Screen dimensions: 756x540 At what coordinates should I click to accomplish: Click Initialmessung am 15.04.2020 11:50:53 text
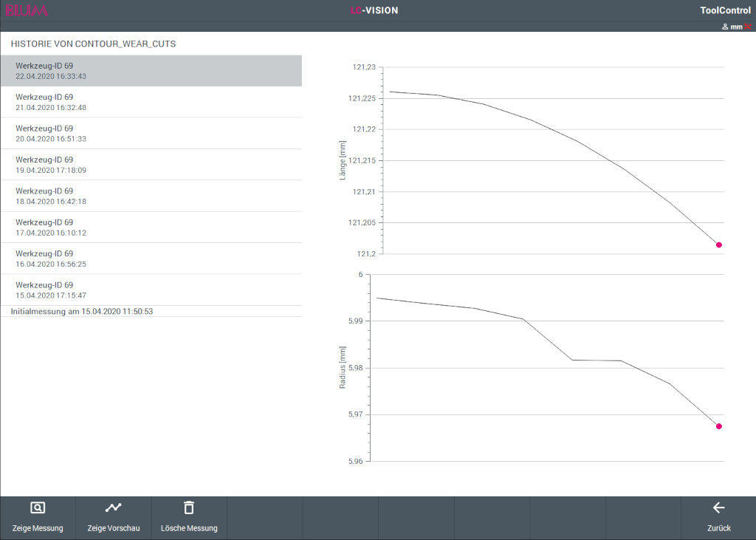tap(82, 312)
